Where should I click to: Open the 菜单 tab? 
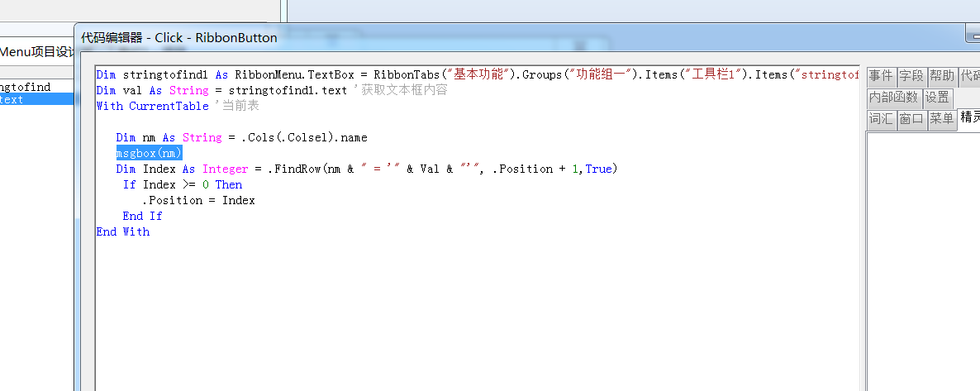942,119
